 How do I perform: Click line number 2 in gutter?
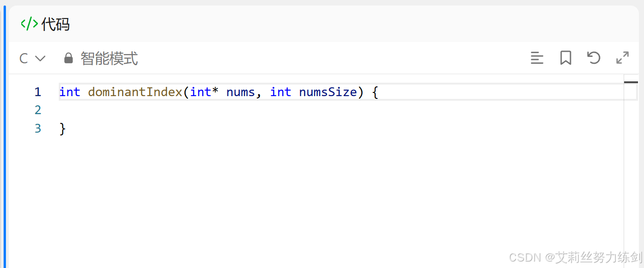point(38,110)
